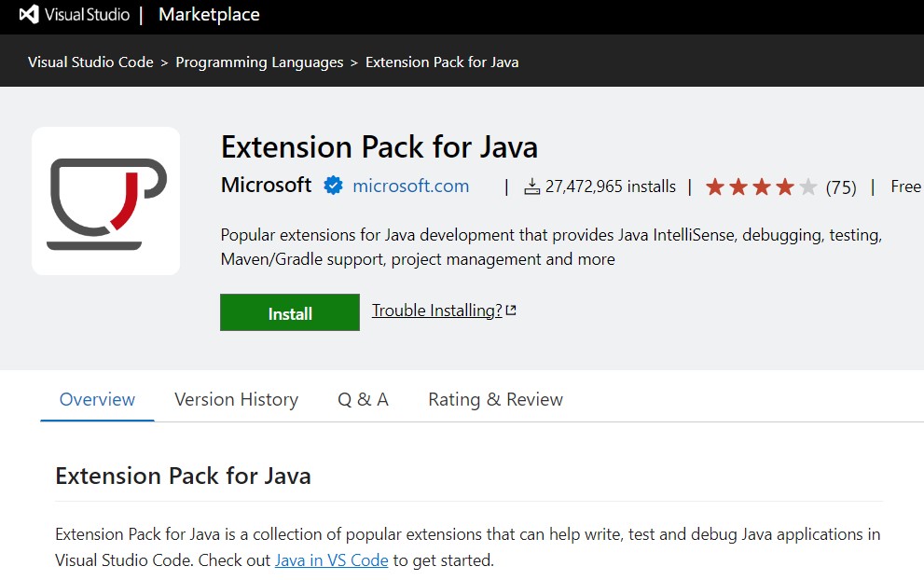Go to Visual Studio Code breadcrumb
Viewport: 924px width, 580px height.
pos(90,62)
